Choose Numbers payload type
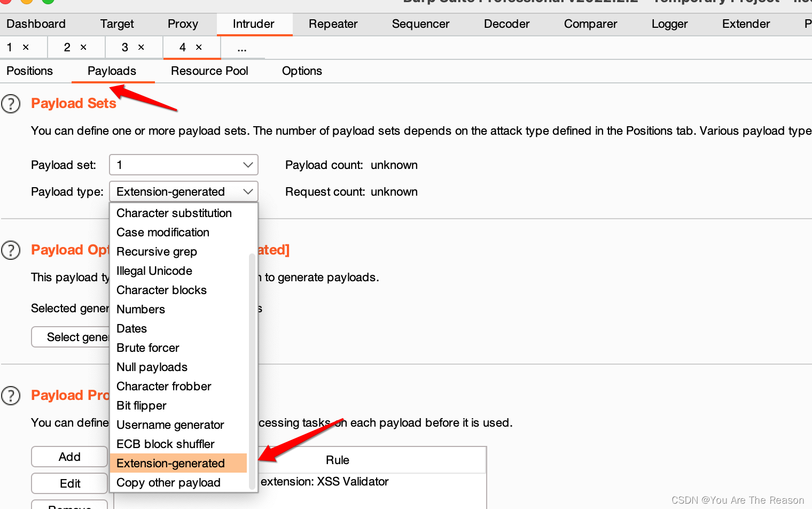 pyautogui.click(x=179, y=309)
